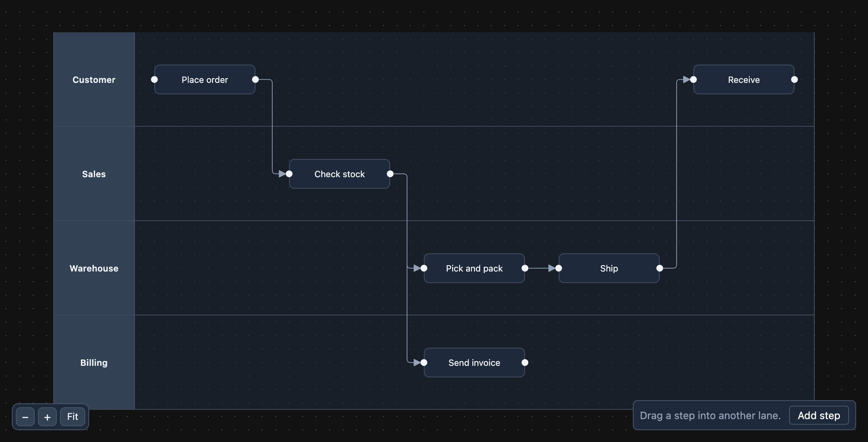This screenshot has width=868, height=442.
Task: Click Check stock's input connector handle
Action: point(289,174)
